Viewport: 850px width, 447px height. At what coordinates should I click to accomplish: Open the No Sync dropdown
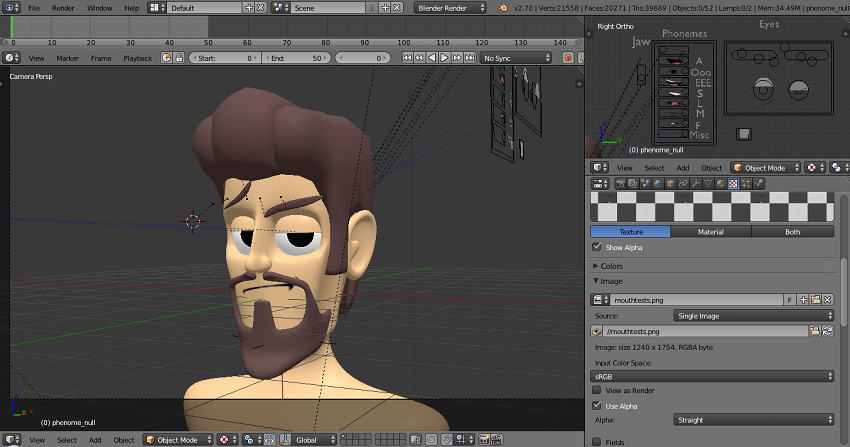(516, 58)
